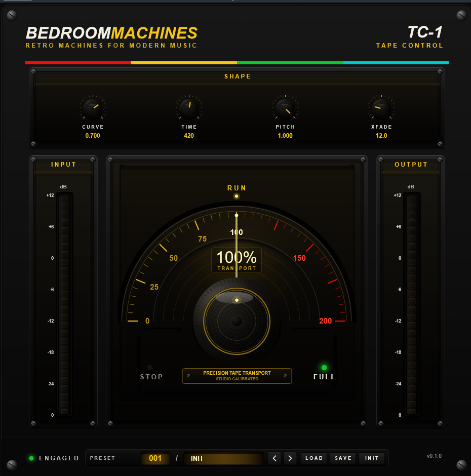Click the preset number field 001
471x476 pixels.
(x=155, y=458)
